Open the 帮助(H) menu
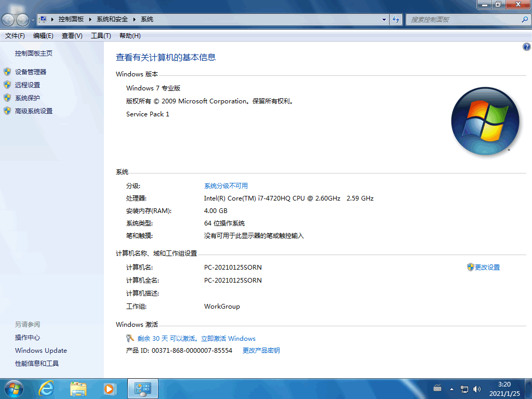This screenshot has width=532, height=399. (x=130, y=36)
